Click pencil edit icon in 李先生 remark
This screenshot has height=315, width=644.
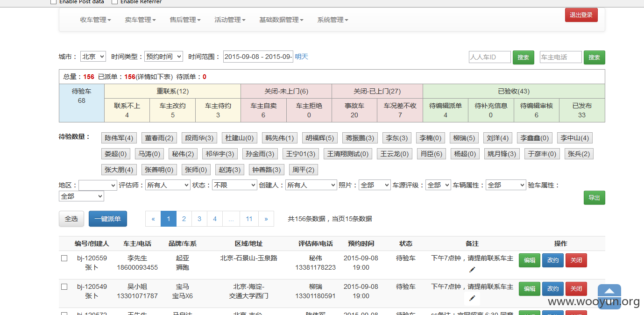pos(472,270)
